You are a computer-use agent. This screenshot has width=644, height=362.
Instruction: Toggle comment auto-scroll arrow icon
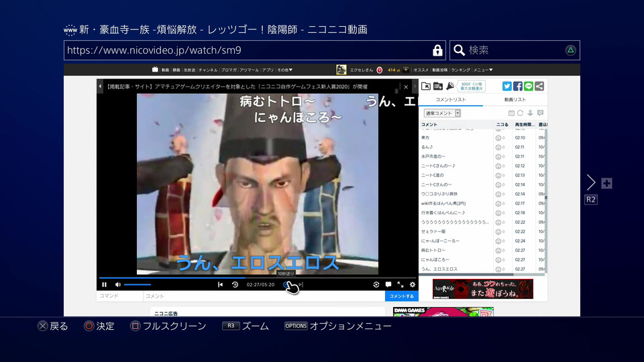(530, 113)
